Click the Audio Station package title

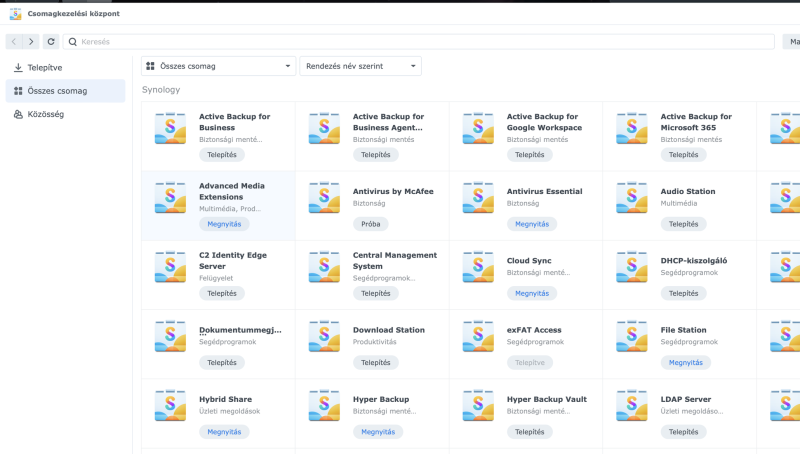click(688, 191)
